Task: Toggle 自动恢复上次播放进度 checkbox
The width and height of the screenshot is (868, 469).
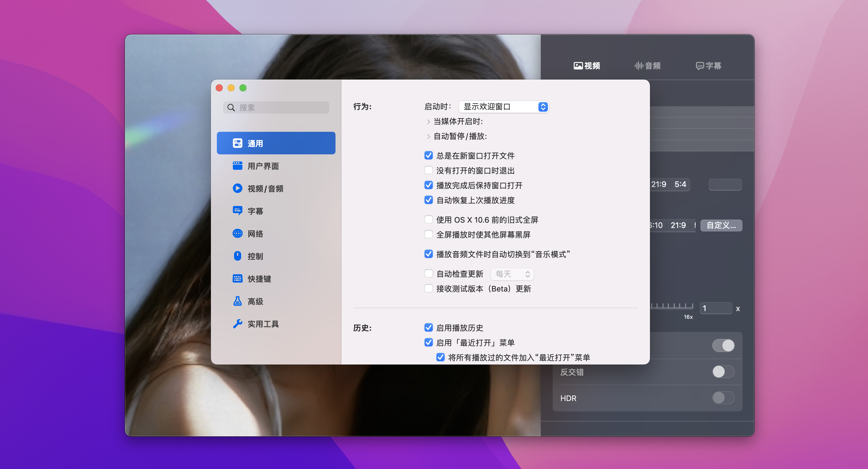Action: (429, 200)
